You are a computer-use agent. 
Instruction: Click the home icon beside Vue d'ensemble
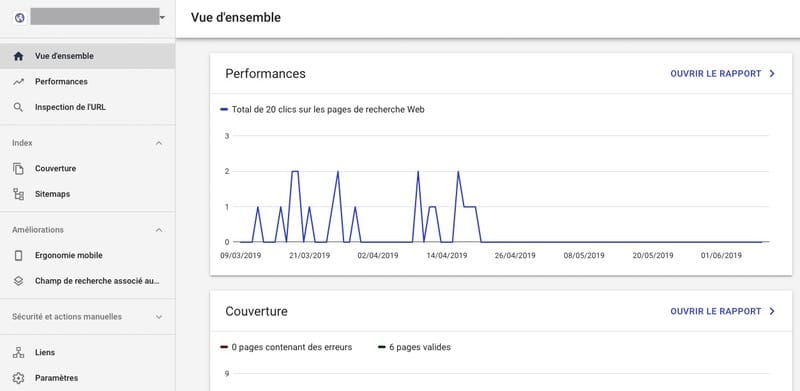coord(18,56)
